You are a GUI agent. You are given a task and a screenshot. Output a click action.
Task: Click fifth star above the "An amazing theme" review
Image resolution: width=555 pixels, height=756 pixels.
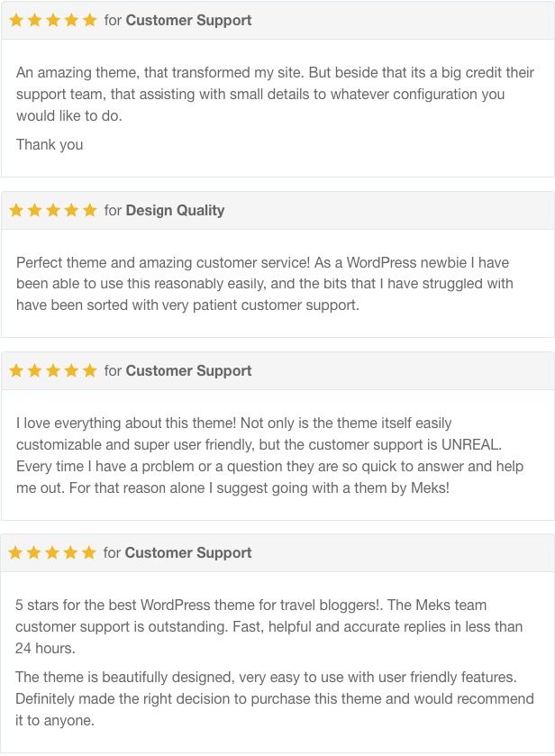(x=89, y=20)
